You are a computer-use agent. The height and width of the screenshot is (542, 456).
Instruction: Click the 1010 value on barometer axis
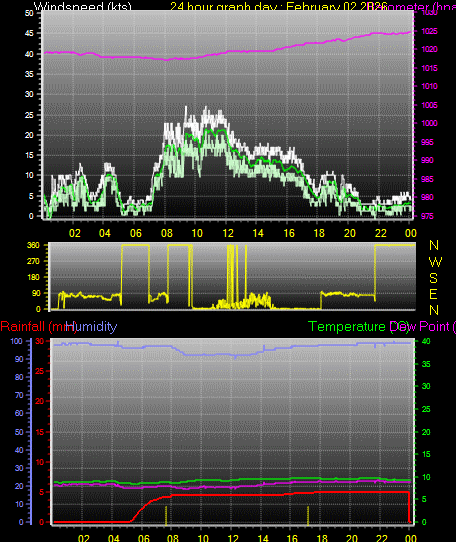pyautogui.click(x=429, y=86)
